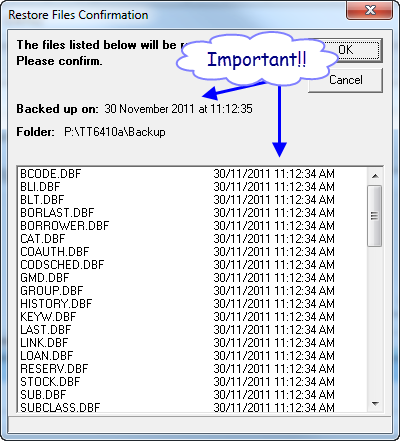Screen dimensions: 400x441
Task: Select RESERV.DBF in the list
Action: click(193, 369)
